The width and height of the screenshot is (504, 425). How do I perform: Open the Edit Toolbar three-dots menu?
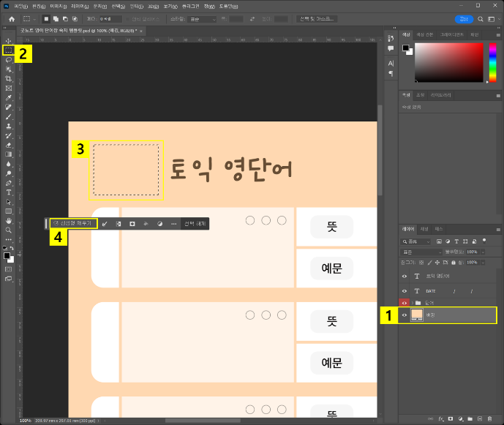point(8,239)
